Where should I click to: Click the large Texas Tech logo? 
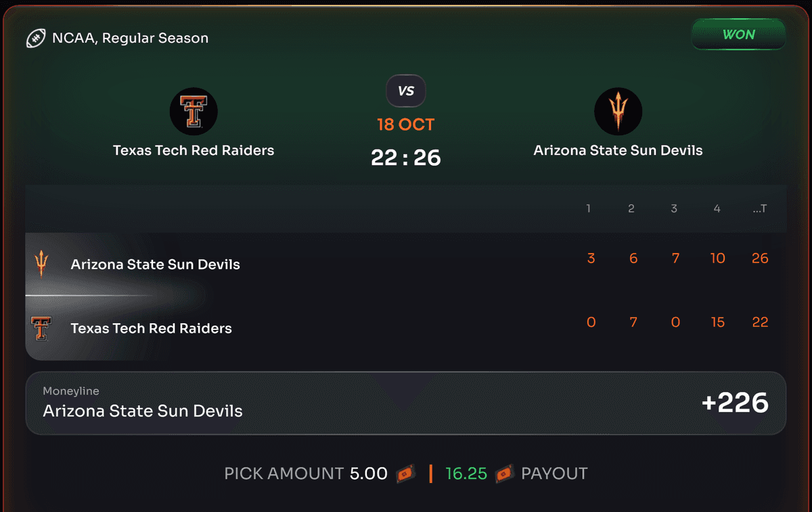point(194,112)
